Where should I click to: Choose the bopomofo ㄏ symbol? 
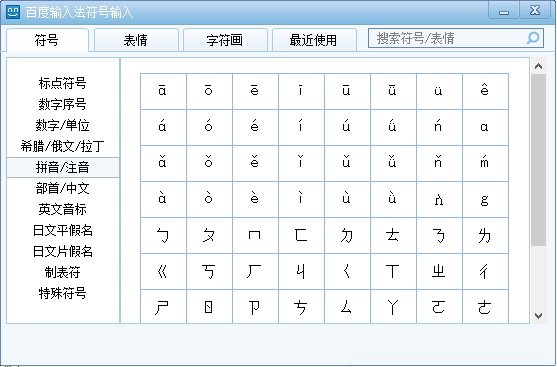[x=255, y=271]
